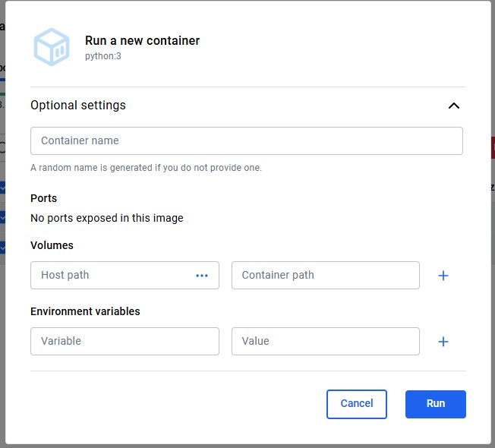Collapse Optional settings using the chevron

pyautogui.click(x=454, y=106)
